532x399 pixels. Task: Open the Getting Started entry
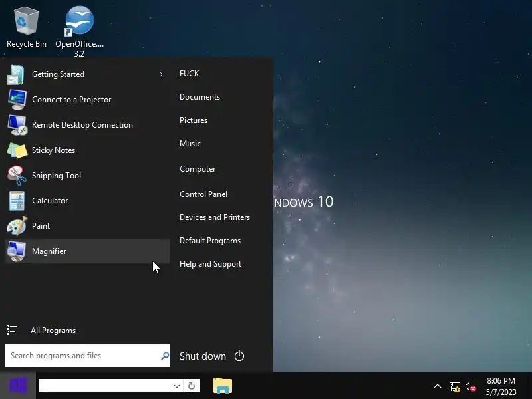pyautogui.click(x=87, y=74)
